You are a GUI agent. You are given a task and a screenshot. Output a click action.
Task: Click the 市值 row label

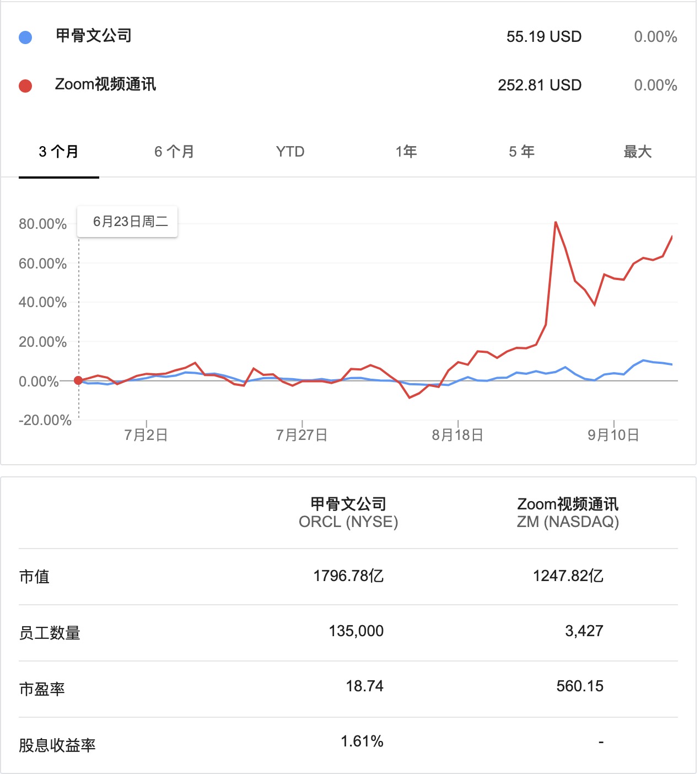tap(34, 577)
